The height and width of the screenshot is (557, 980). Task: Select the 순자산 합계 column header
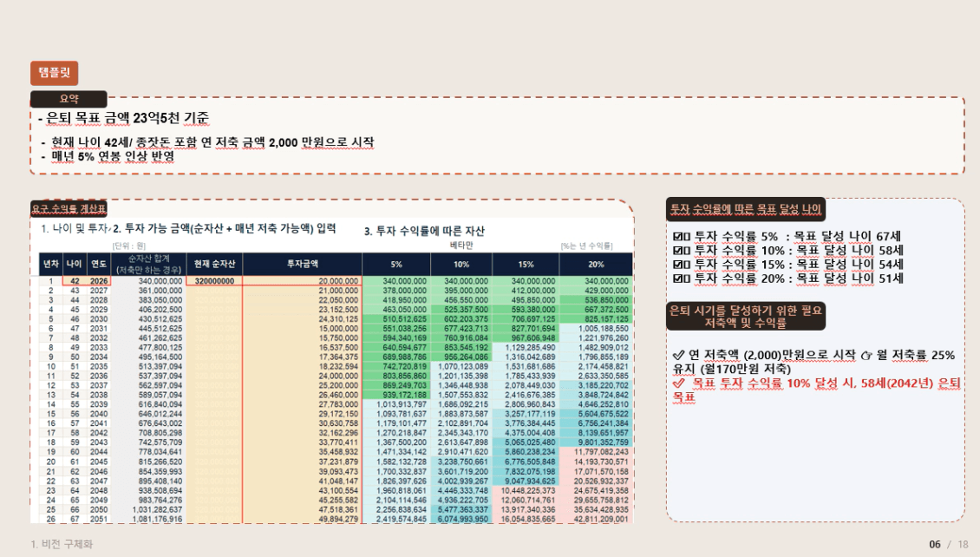[148, 265]
